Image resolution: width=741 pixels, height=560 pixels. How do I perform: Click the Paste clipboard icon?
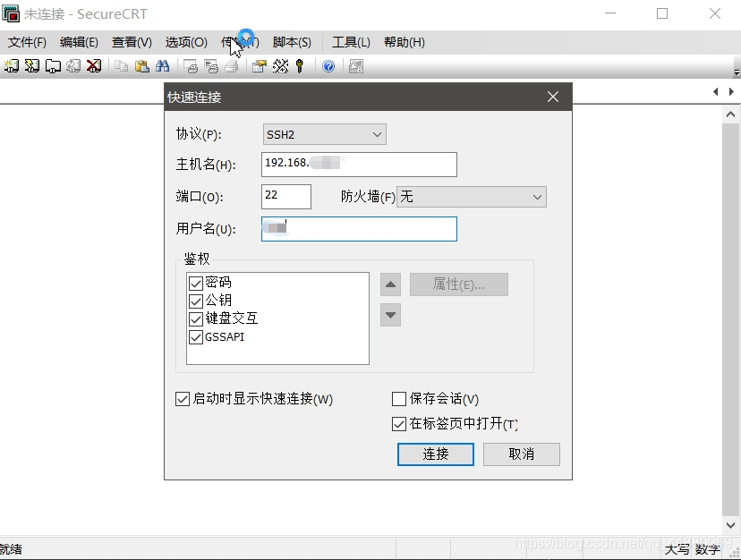pos(141,66)
